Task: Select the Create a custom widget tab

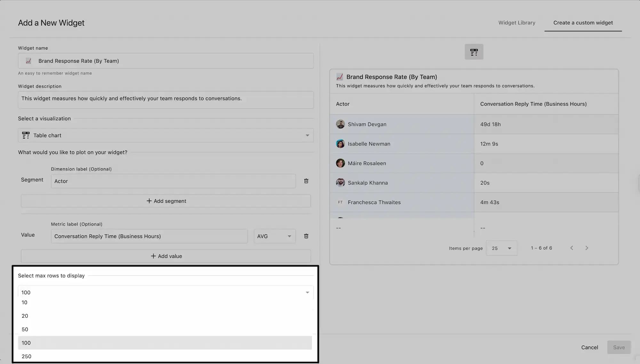Action: [x=583, y=23]
